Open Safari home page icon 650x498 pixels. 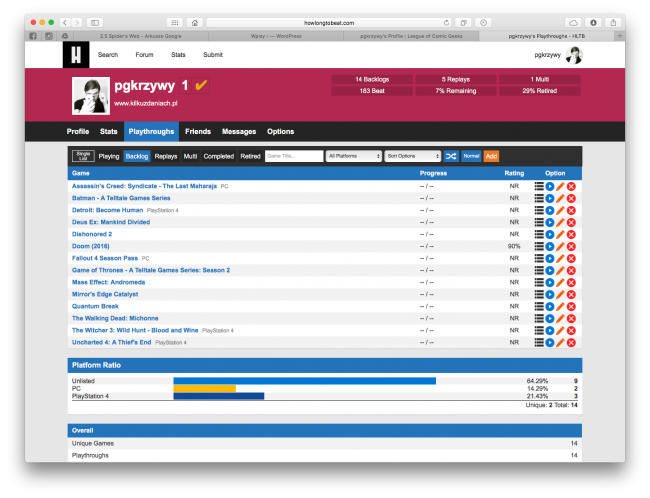(x=194, y=23)
